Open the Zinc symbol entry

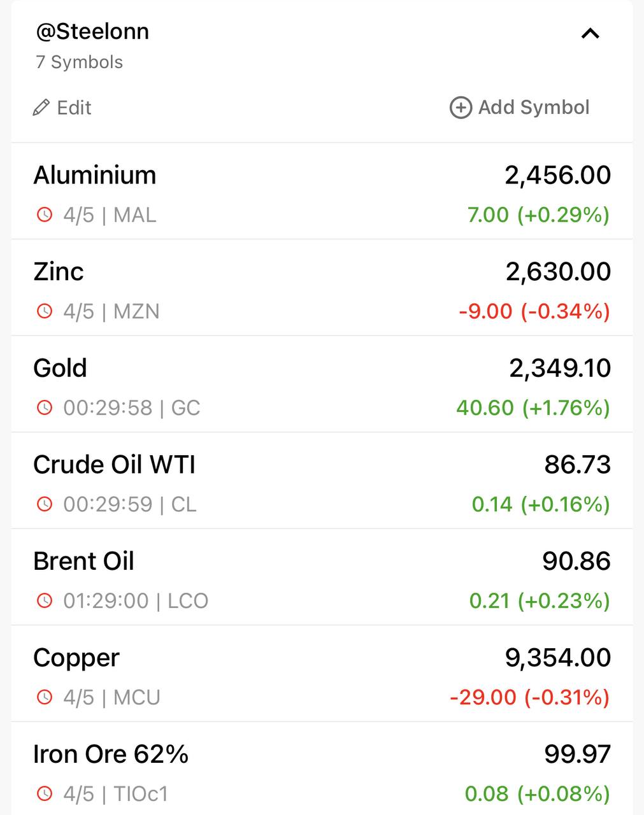[322, 288]
